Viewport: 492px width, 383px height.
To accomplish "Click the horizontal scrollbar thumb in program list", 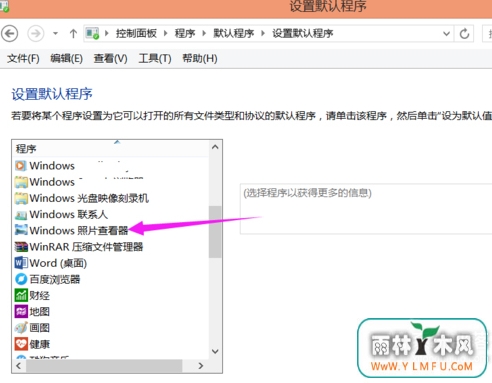I will pyautogui.click(x=104, y=366).
